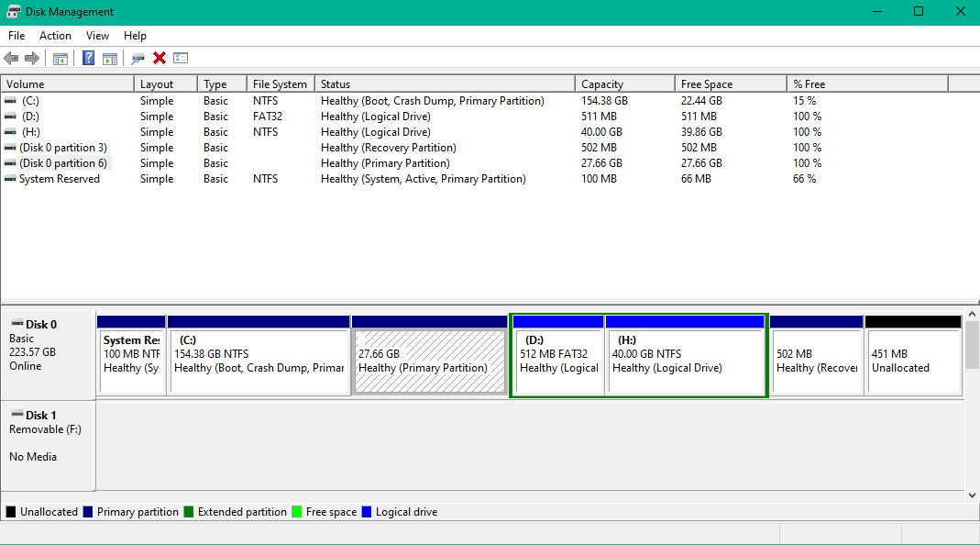The image size is (980, 545).
Task: Select the 27.66 GB hatched primary partition block
Action: coord(429,355)
